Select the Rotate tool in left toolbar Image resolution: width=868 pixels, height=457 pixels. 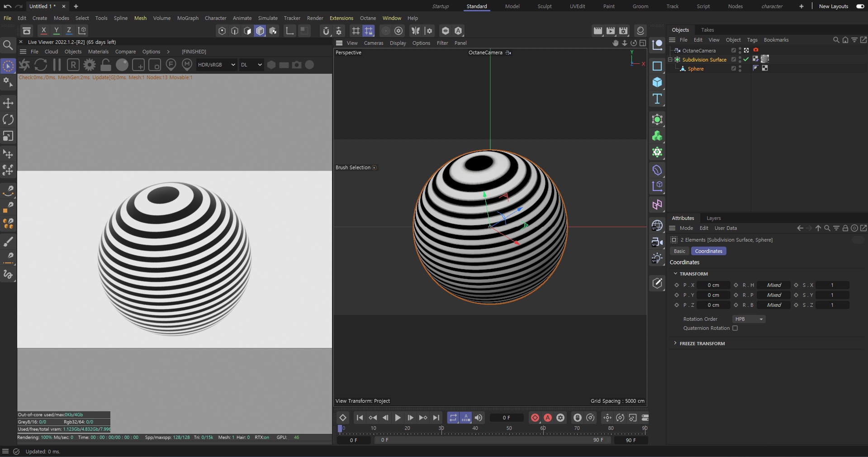tap(8, 119)
